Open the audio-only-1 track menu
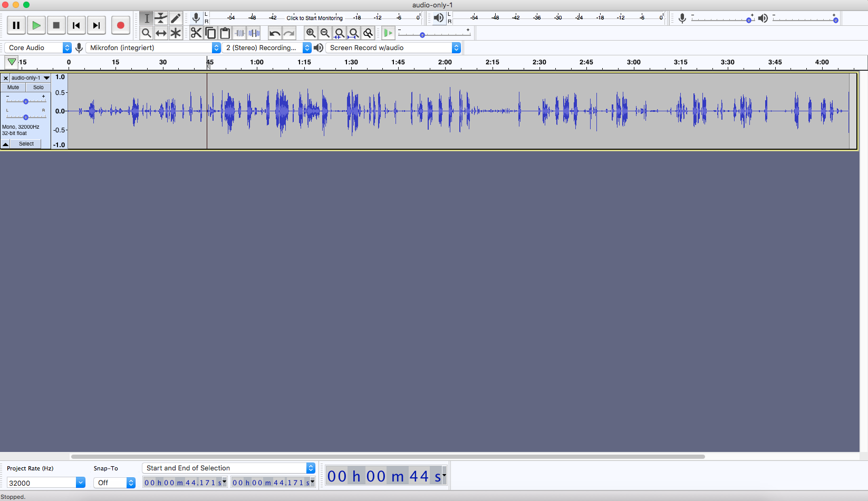 [x=31, y=78]
